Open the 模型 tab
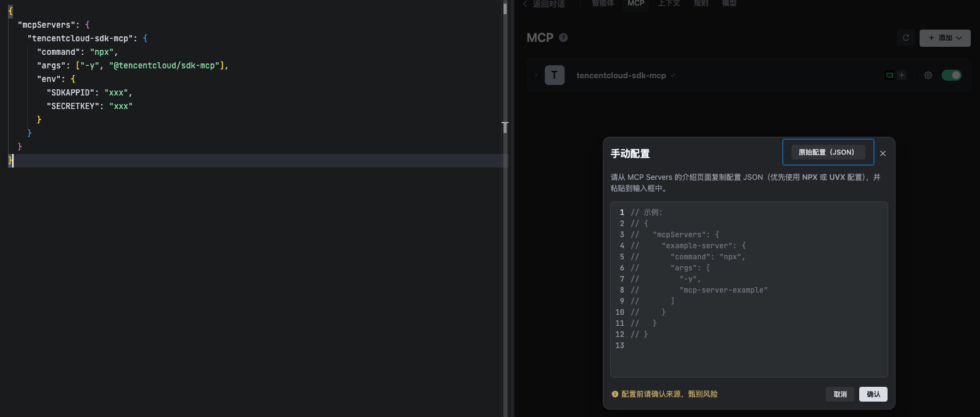Image resolution: width=980 pixels, height=417 pixels. (x=729, y=4)
